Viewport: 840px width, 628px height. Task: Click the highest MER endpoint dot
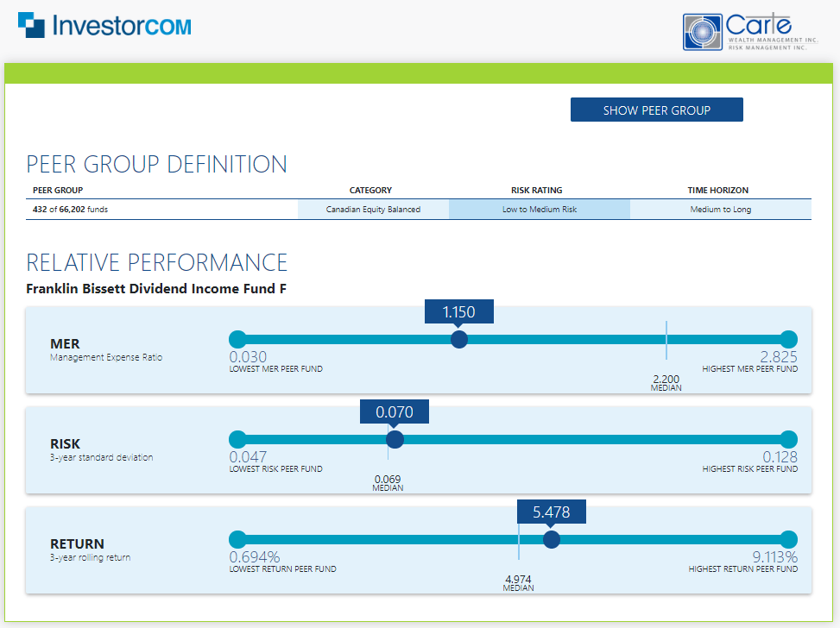point(788,339)
